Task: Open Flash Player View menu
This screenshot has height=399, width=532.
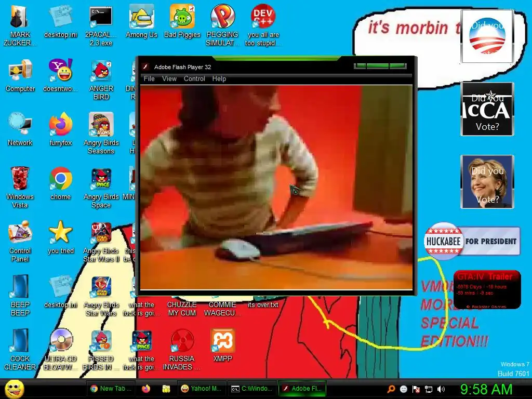Action: (169, 79)
